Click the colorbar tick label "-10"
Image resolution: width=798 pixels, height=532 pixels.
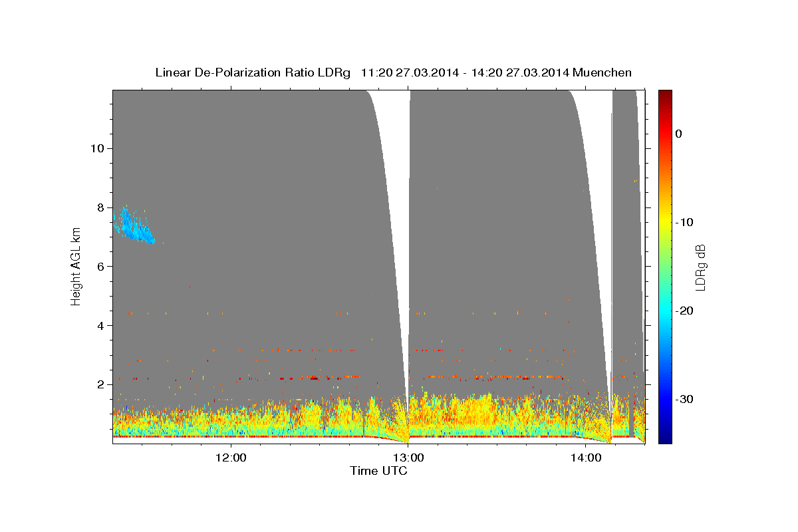point(685,222)
